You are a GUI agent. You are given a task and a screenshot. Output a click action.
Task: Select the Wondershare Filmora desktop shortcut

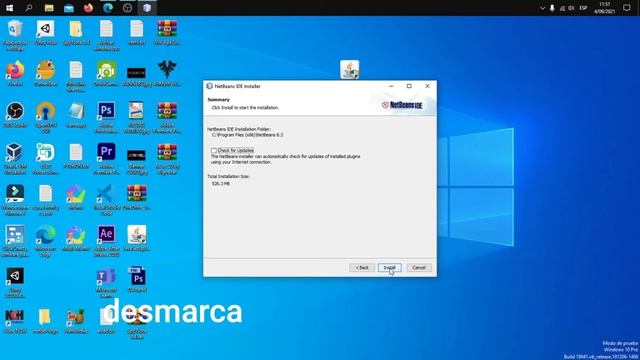[15, 200]
